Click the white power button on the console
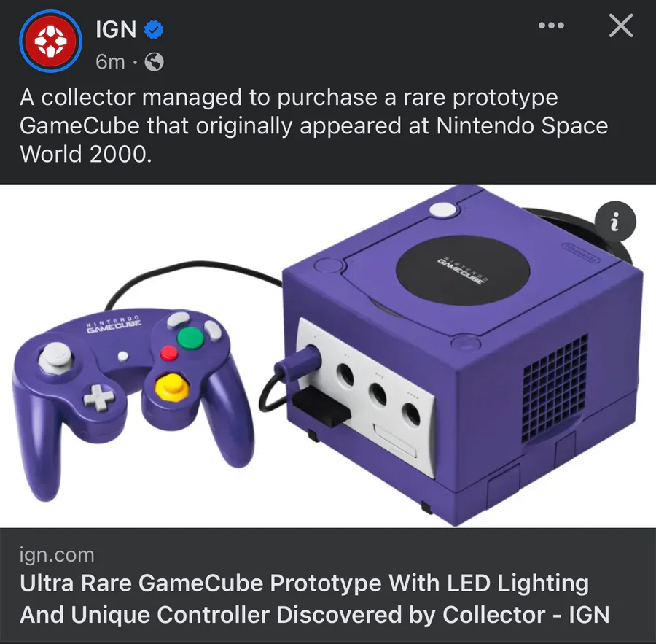 coord(443,209)
